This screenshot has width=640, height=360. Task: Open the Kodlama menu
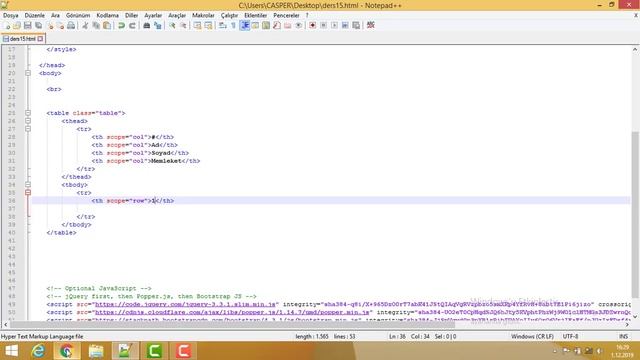107,15
